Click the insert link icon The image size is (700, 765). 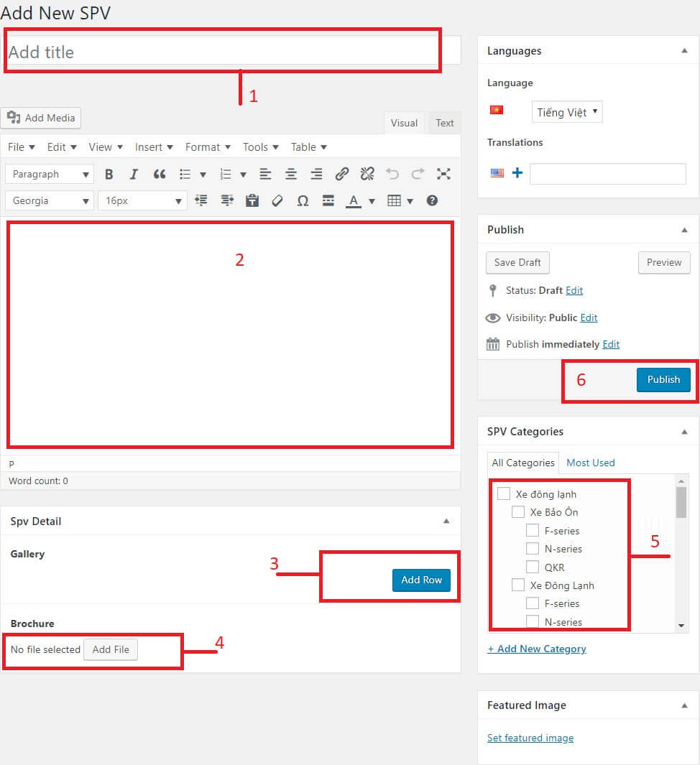[x=342, y=174]
